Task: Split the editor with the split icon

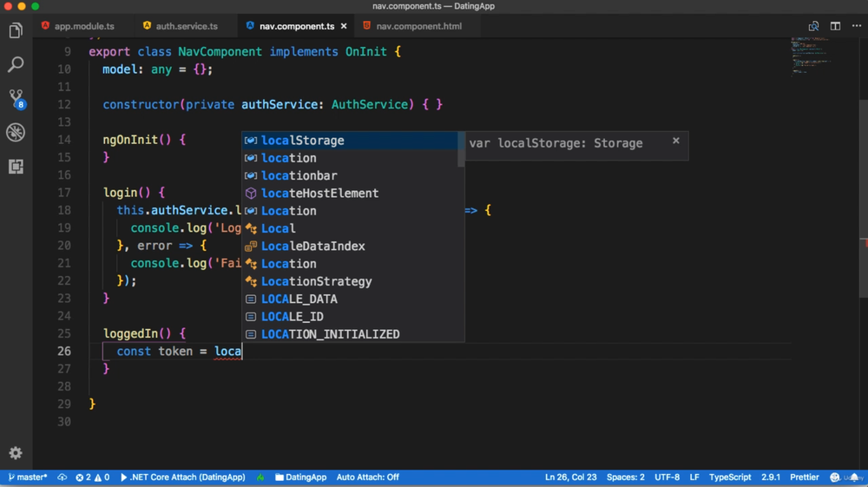Action: coord(835,26)
